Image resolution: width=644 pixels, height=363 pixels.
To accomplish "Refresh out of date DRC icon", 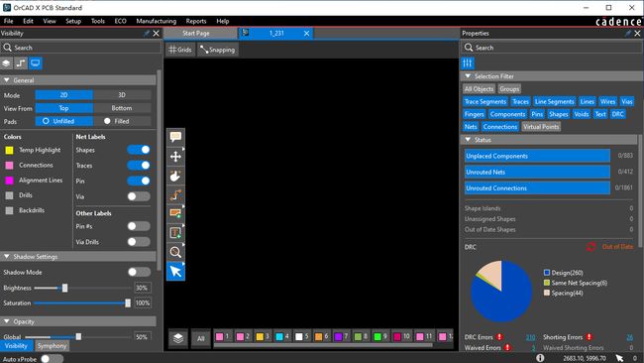I will [x=590, y=247].
